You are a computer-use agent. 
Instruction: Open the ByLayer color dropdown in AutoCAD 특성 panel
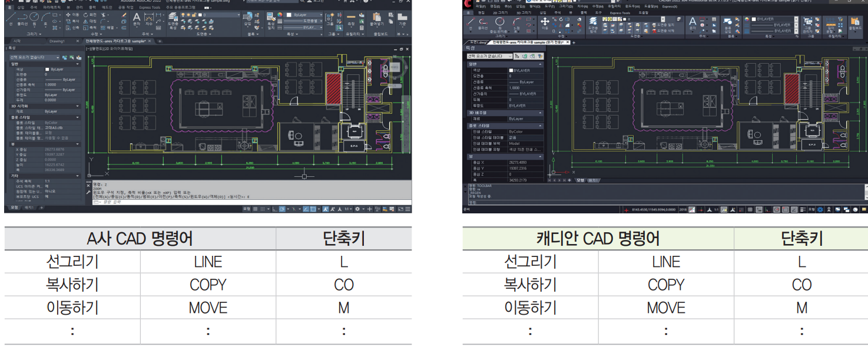[x=303, y=15]
